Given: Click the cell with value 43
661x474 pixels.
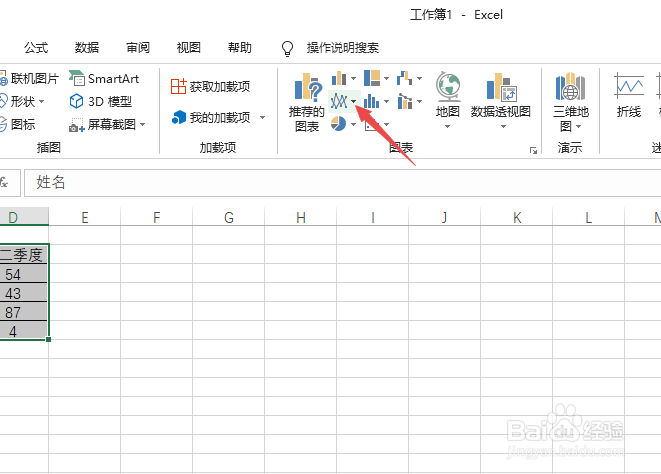Looking at the screenshot, I should (23, 293).
